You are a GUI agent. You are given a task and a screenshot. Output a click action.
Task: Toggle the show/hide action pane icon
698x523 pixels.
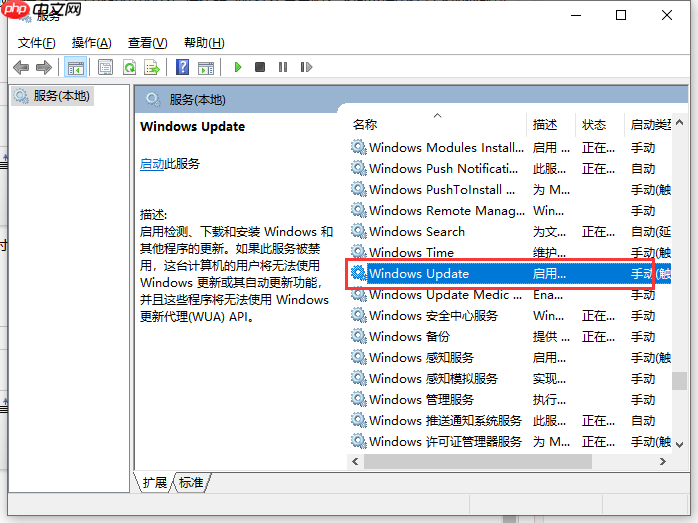coord(206,68)
